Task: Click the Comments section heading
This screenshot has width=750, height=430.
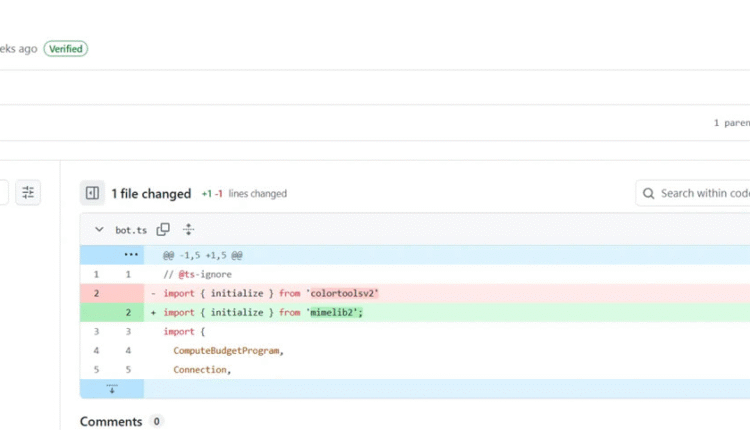Action: click(110, 421)
